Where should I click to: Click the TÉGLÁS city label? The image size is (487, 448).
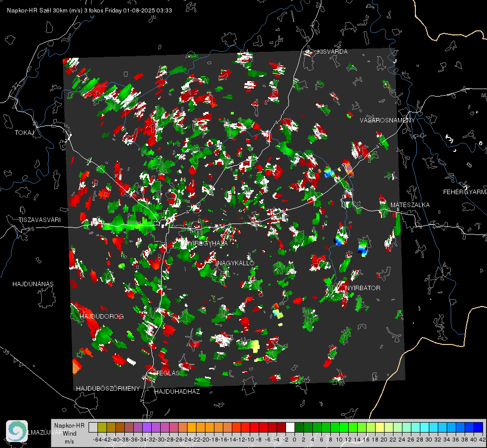coord(168,373)
